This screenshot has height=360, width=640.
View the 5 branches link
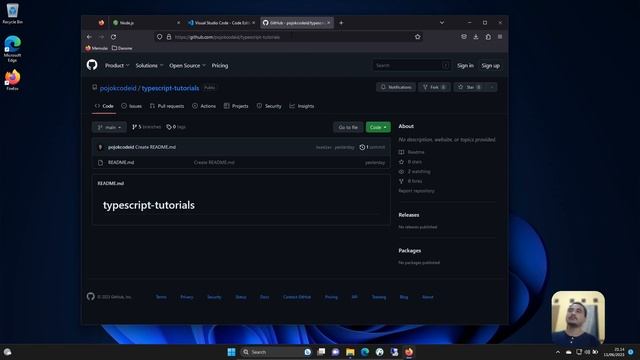146,127
